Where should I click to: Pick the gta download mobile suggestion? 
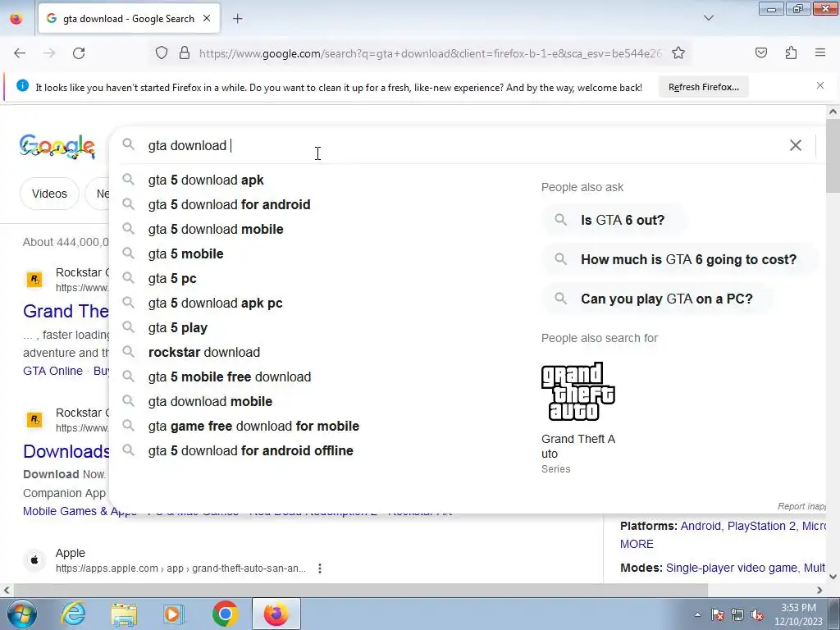(x=210, y=402)
